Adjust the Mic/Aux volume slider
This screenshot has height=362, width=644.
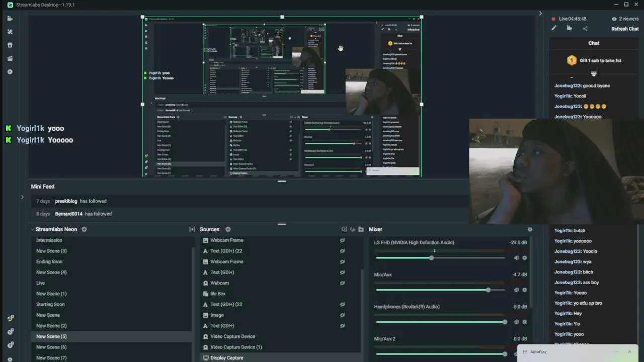coord(440,290)
